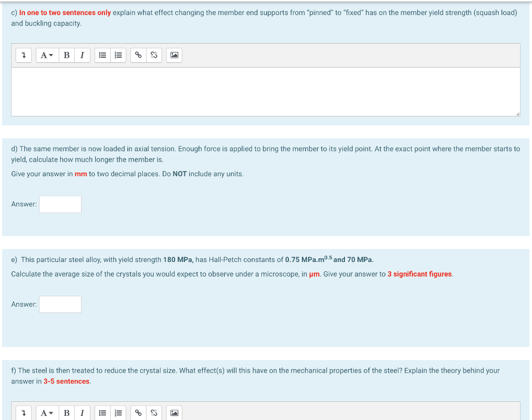Open paragraph style dropdown in question f editor
This screenshot has height=420, width=532.
point(47,413)
